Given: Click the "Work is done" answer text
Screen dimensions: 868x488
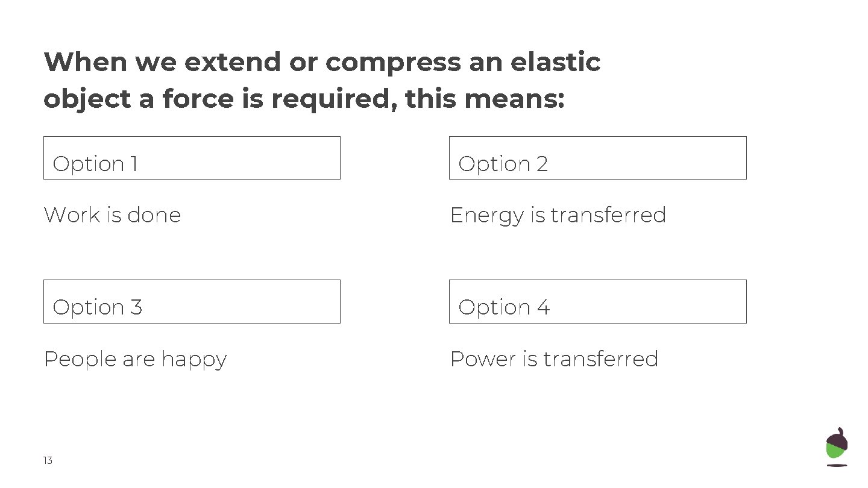Looking at the screenshot, I should (x=112, y=215).
